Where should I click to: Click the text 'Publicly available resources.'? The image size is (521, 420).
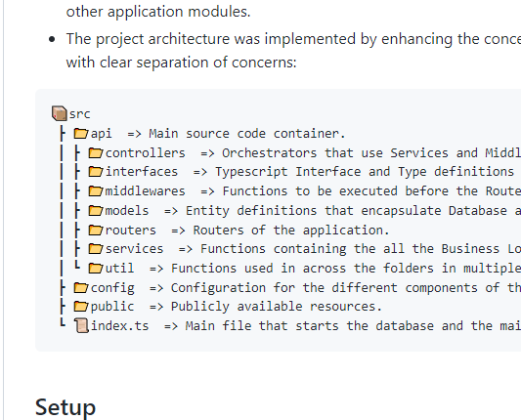tap(276, 307)
